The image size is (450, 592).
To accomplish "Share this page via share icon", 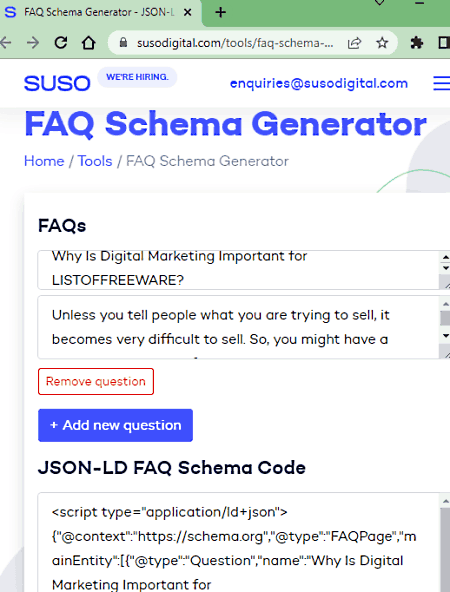I will (x=354, y=43).
